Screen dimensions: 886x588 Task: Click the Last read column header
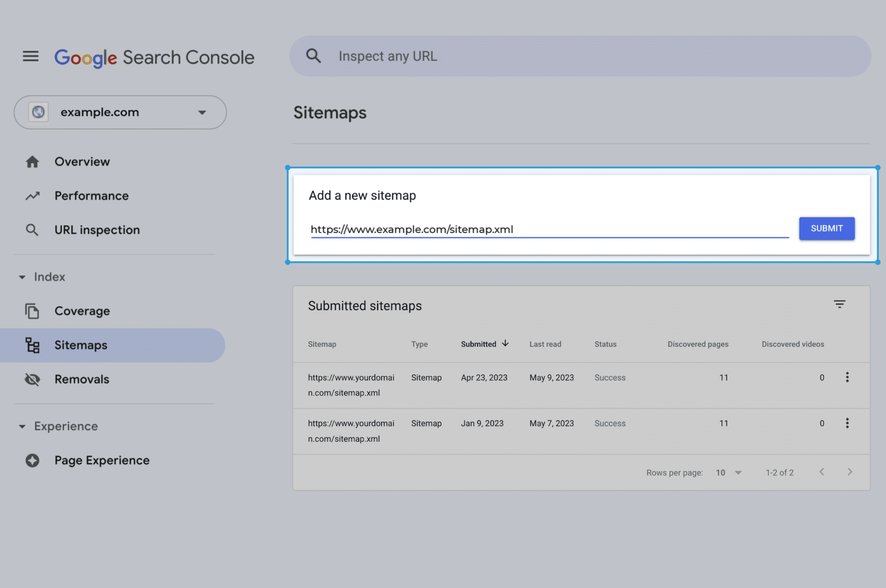click(x=545, y=344)
